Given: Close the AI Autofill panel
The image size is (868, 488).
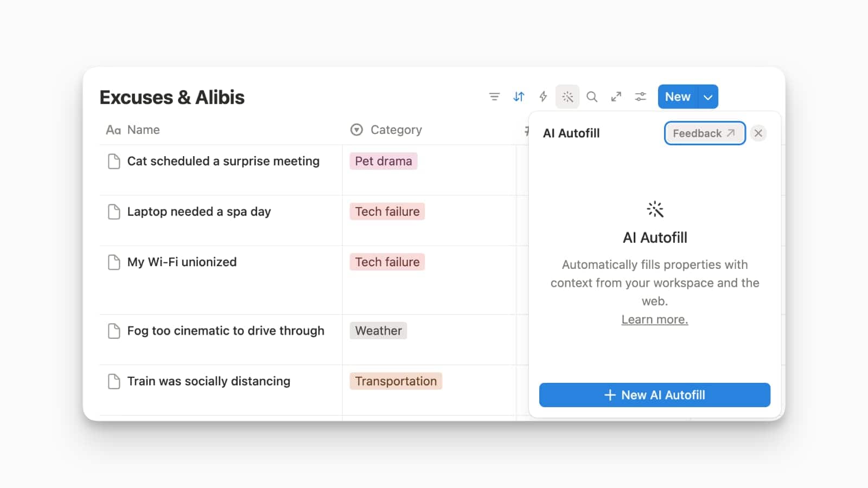Looking at the screenshot, I should coord(758,133).
